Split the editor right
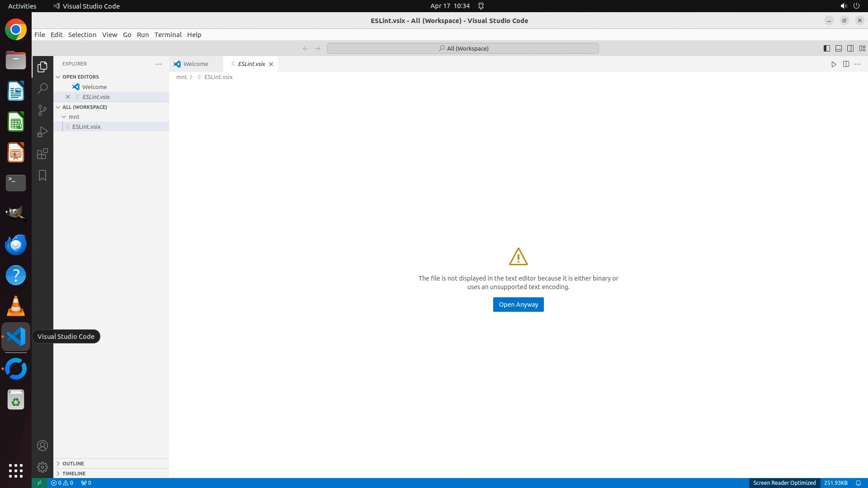This screenshot has width=868, height=488. (x=846, y=64)
